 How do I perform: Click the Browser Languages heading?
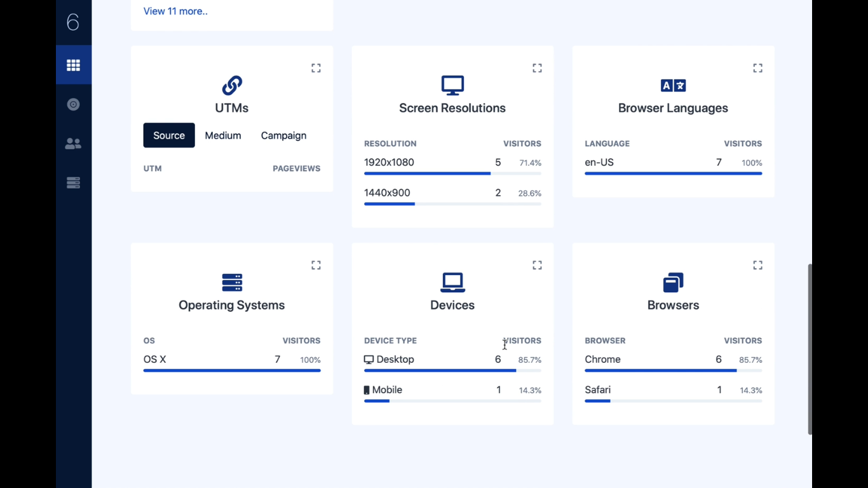click(673, 108)
